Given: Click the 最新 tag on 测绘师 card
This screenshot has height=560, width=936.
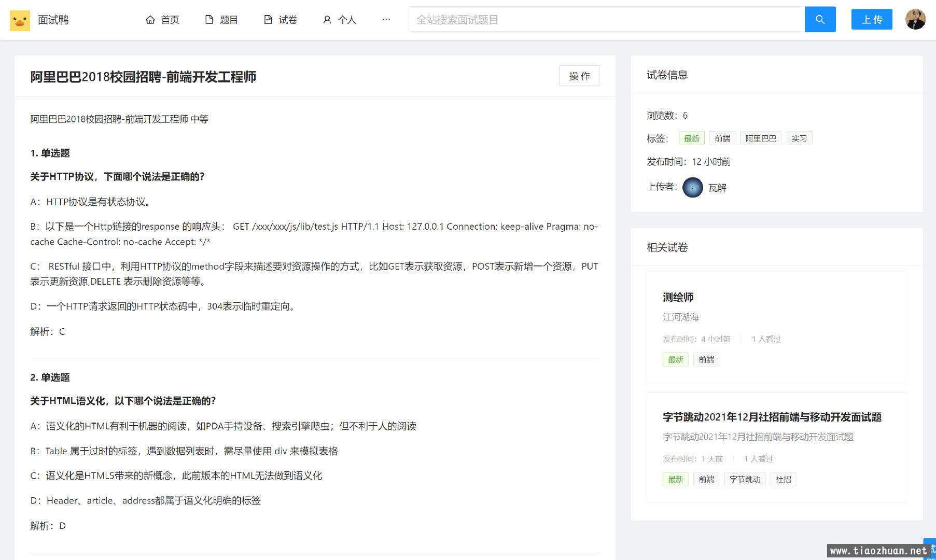Looking at the screenshot, I should (675, 359).
